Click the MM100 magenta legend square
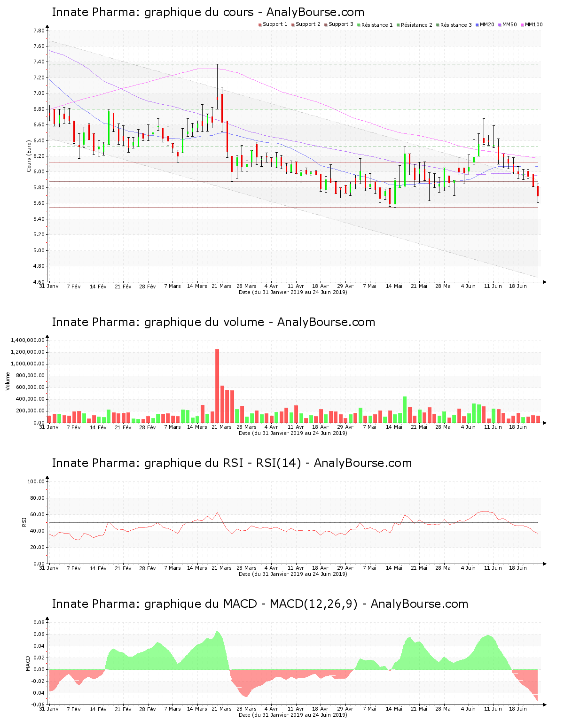 click(x=522, y=24)
